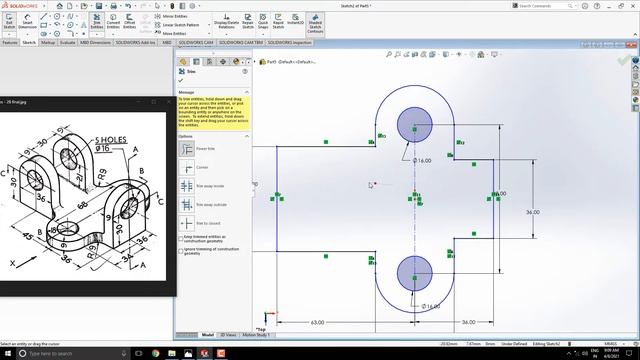Switch to the Markup tab
Image resolution: width=640 pixels, height=360 pixels.
pos(48,42)
